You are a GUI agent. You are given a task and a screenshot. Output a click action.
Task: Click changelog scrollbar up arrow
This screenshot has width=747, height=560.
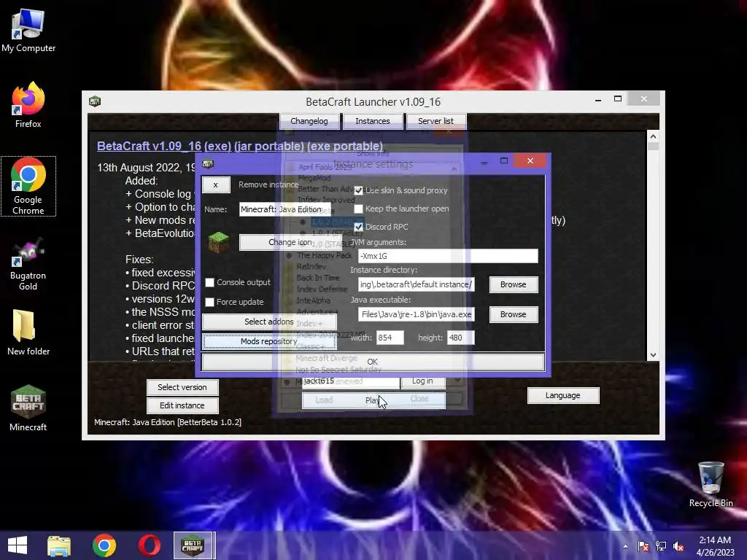pos(653,136)
